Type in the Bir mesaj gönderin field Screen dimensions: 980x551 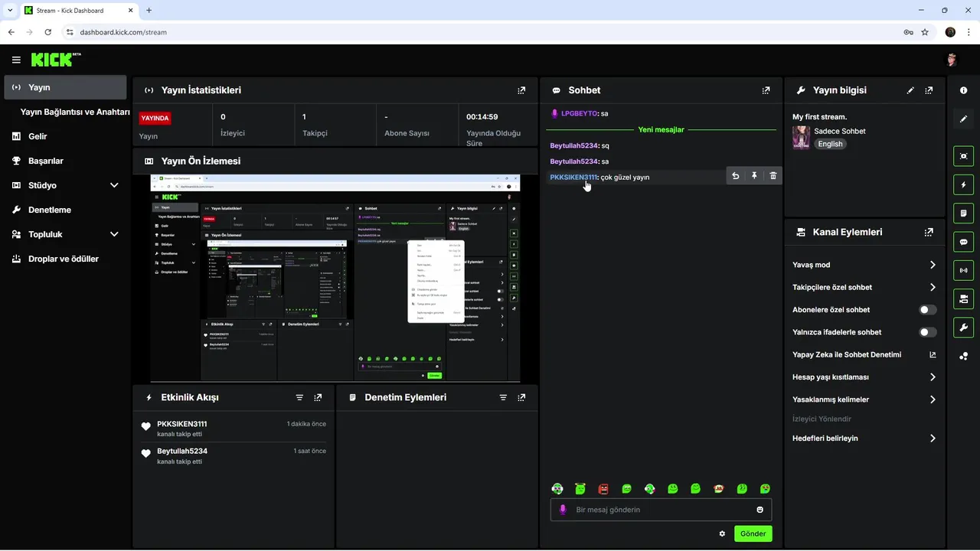[661, 510]
